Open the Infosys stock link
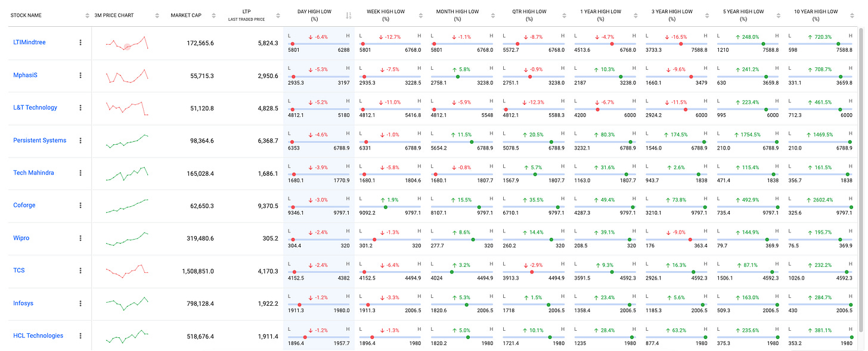The width and height of the screenshot is (868, 351). coord(23,303)
